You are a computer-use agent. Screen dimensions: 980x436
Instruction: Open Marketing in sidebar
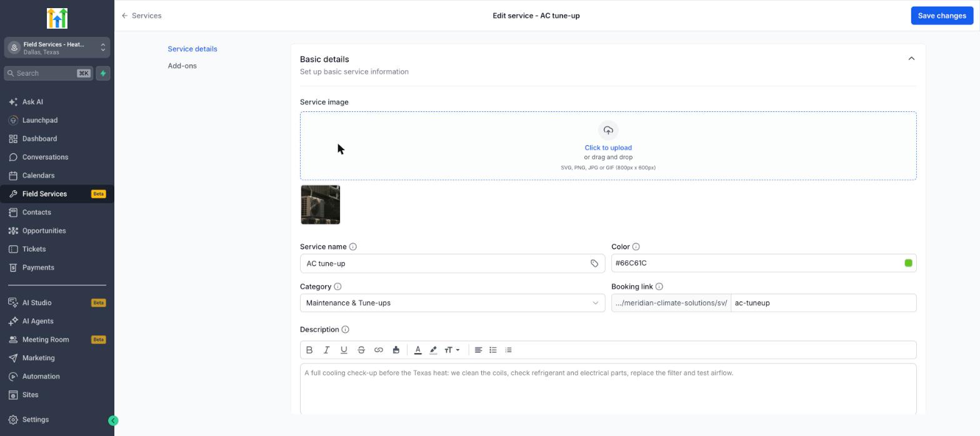pyautogui.click(x=57, y=358)
